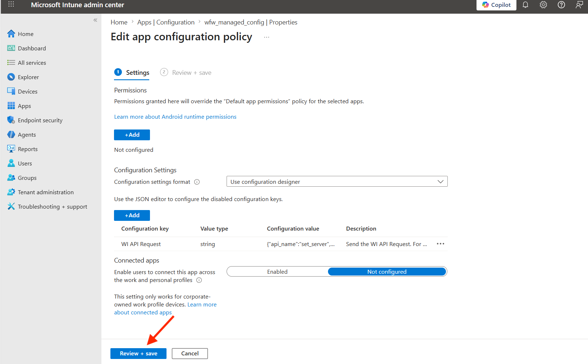Click the Home breadcrumb link
The width and height of the screenshot is (588, 364).
click(119, 22)
